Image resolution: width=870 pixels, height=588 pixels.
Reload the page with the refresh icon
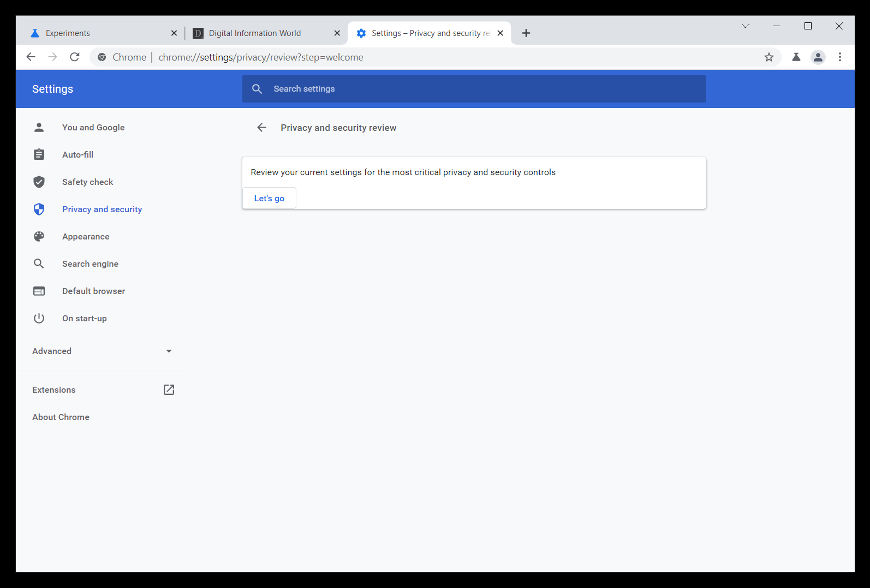click(75, 57)
